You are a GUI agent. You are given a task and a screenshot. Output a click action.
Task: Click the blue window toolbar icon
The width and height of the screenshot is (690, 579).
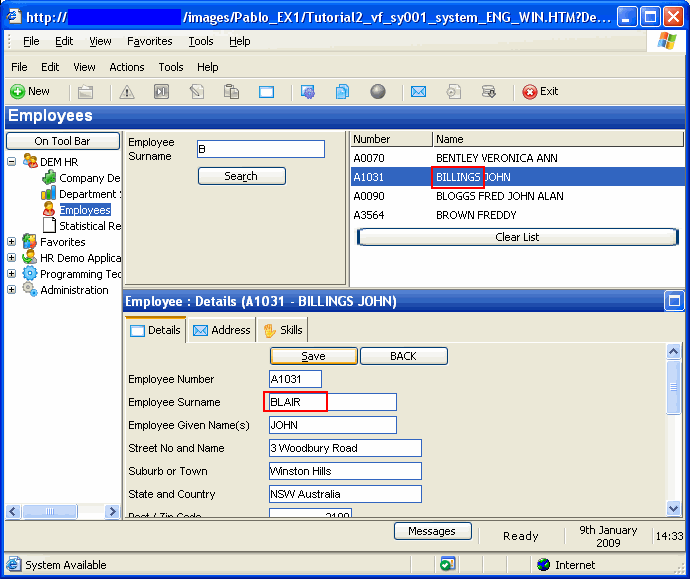click(x=266, y=92)
